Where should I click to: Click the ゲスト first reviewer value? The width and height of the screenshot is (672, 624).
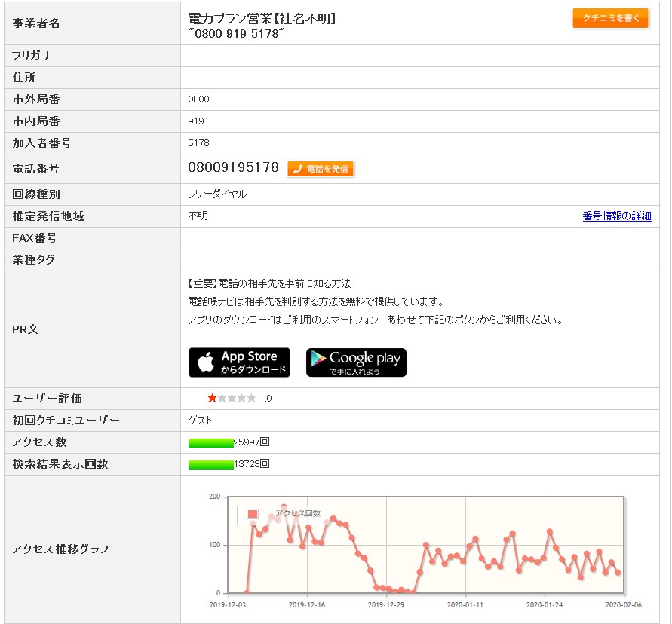click(200, 420)
